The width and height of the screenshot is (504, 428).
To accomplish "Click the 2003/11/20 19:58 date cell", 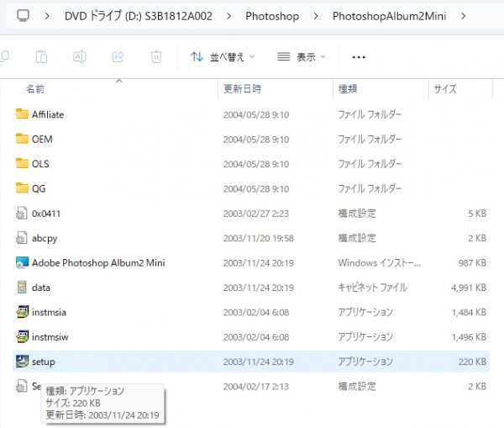I will point(259,239).
